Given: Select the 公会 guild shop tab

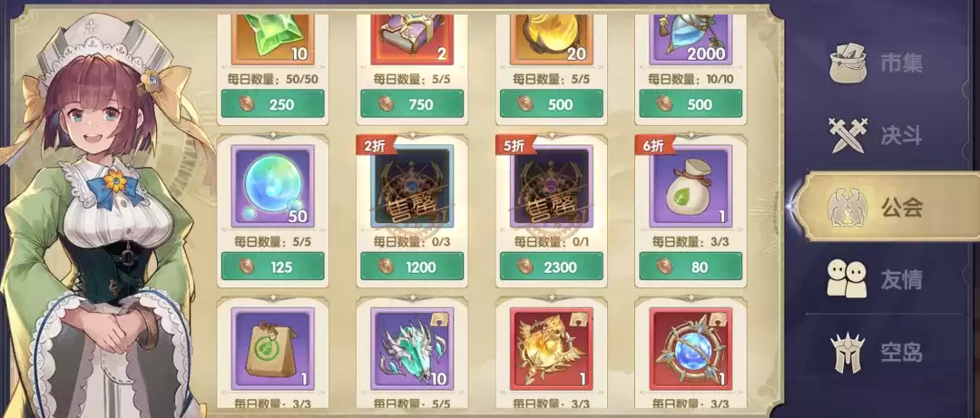Looking at the screenshot, I should click(x=883, y=207).
